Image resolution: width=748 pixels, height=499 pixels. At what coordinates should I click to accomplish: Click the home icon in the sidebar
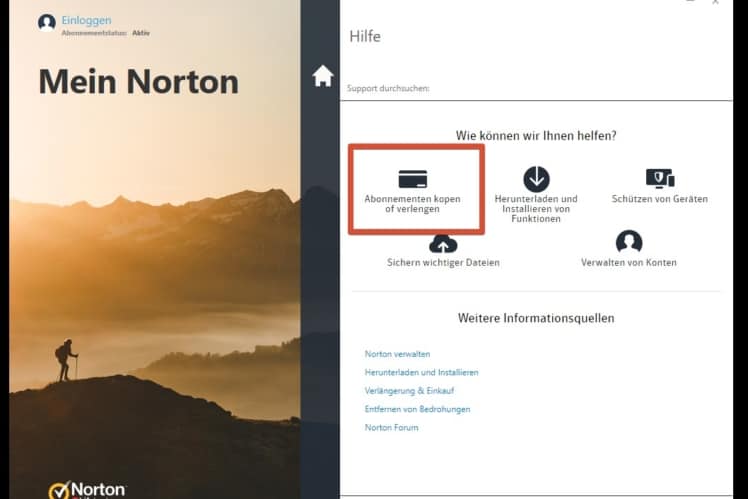[x=322, y=76]
